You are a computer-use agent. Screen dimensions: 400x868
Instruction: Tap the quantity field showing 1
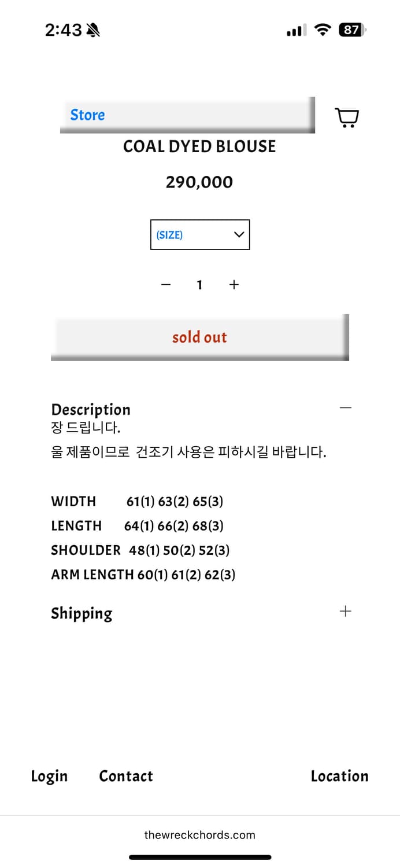tap(199, 284)
